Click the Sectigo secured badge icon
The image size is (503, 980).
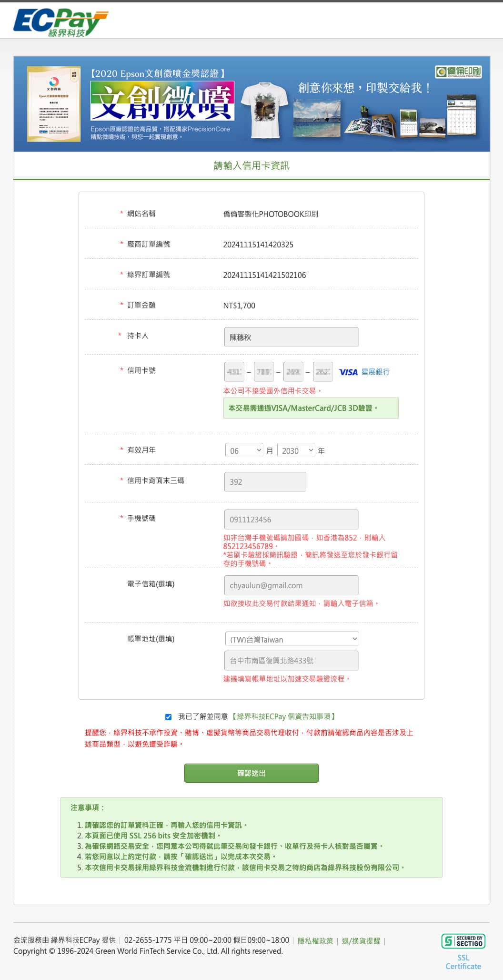[463, 941]
